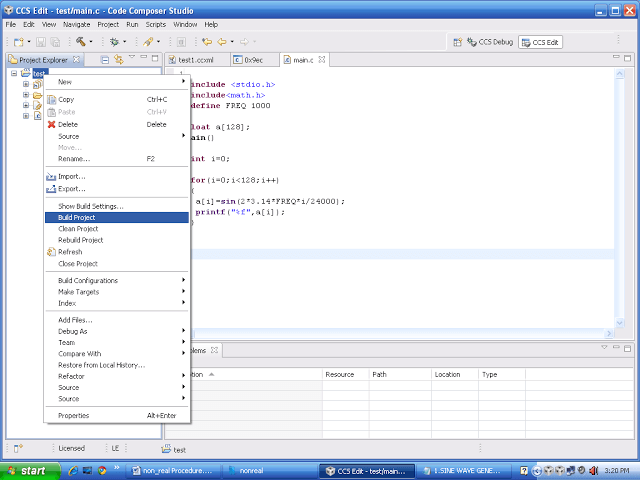
Task: Open dropdown arrow next to Search flashlight
Action: (158, 42)
